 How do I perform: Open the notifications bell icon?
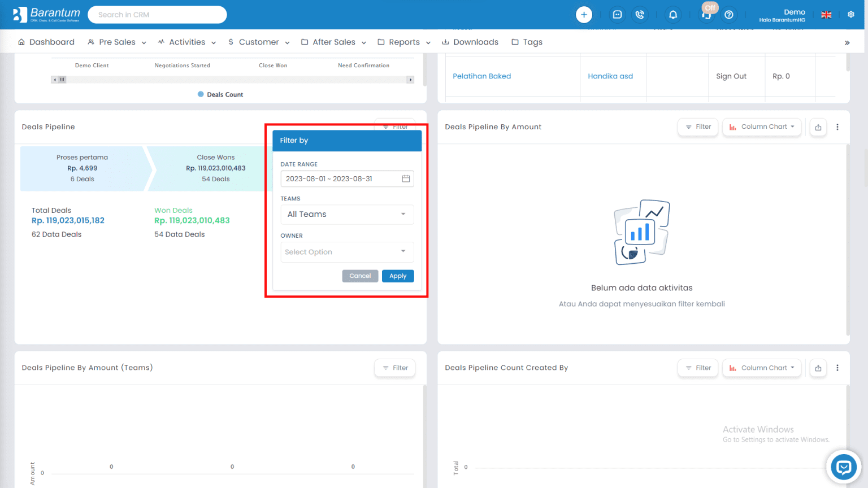[x=673, y=14]
